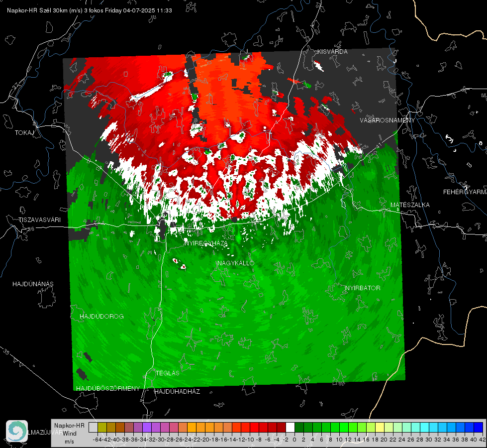Select the HAJDÚDOROG town label
This screenshot has width=487, height=448.
(101, 317)
